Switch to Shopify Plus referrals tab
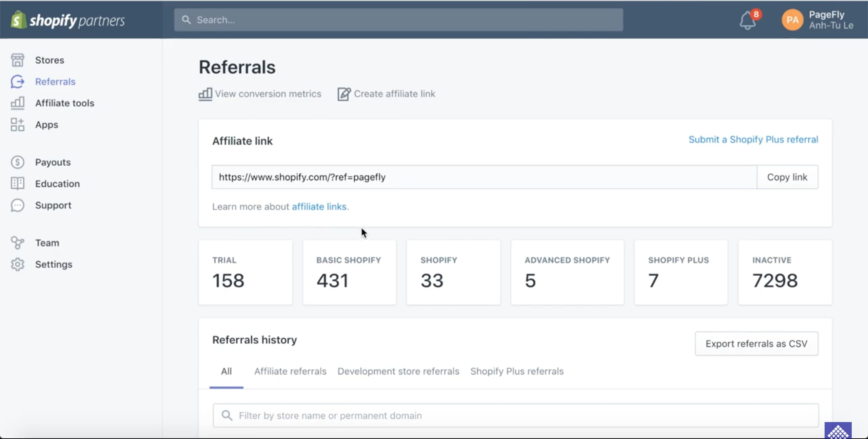 pyautogui.click(x=517, y=371)
